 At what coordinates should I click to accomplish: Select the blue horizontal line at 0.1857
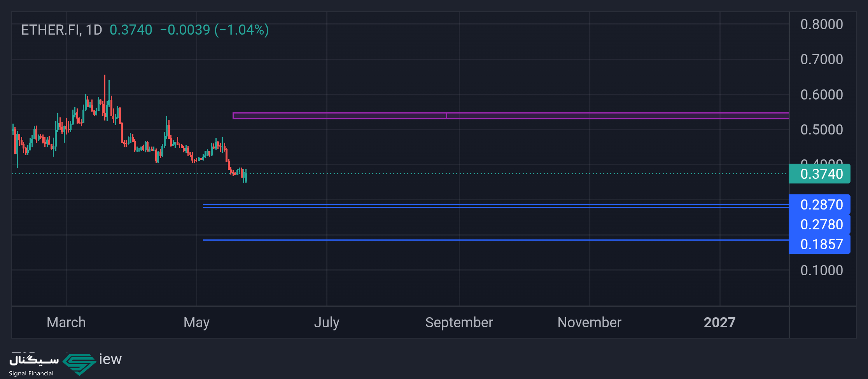496,240
